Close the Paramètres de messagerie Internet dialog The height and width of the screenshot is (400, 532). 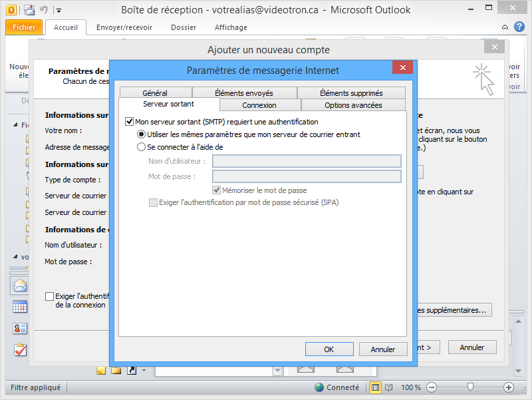pyautogui.click(x=403, y=67)
